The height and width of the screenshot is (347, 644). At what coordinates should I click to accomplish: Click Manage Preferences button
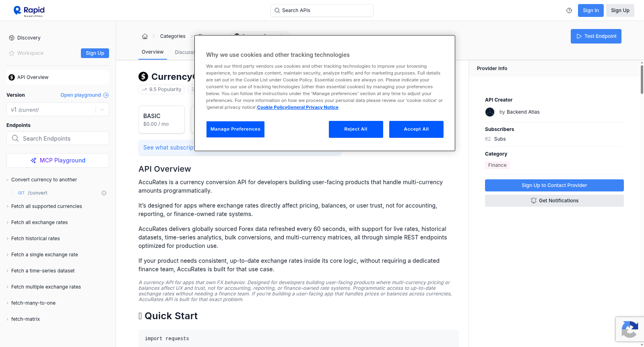235,129
